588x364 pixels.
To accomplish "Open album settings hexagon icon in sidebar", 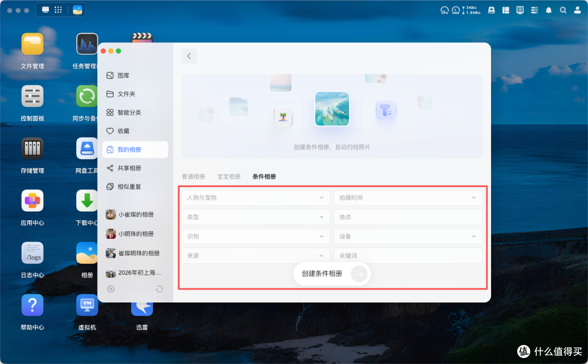I will [x=111, y=289].
